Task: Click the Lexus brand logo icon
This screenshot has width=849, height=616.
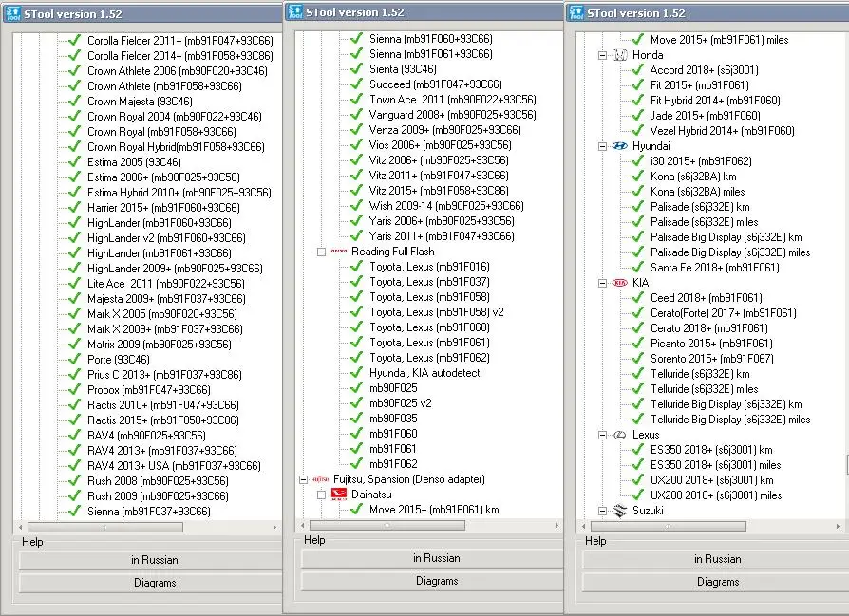Action: [x=620, y=435]
